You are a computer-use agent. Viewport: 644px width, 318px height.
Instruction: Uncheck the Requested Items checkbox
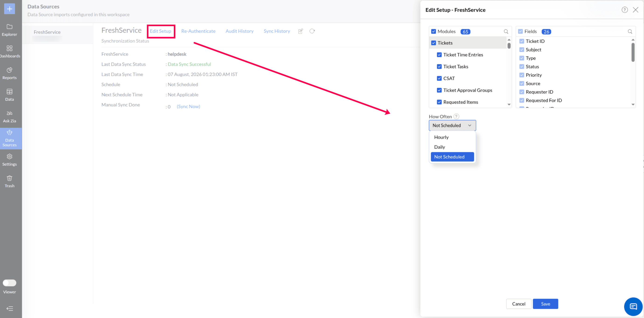pyautogui.click(x=439, y=102)
